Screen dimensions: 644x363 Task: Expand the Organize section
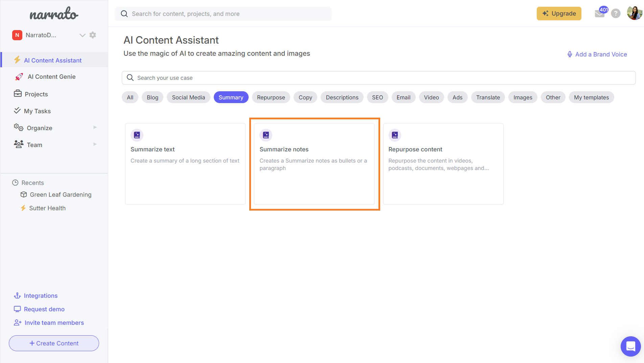[x=95, y=127]
